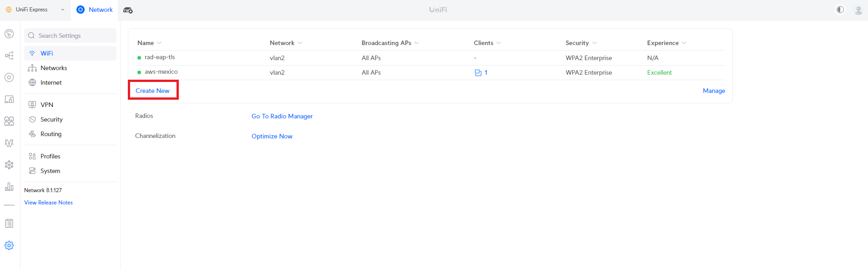Sort by the Name column header

coord(146,43)
